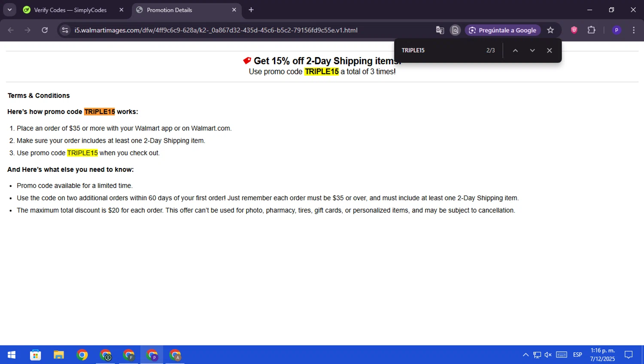The image size is (644, 364).
Task: Close the Promotion Details tab
Action: 234,10
